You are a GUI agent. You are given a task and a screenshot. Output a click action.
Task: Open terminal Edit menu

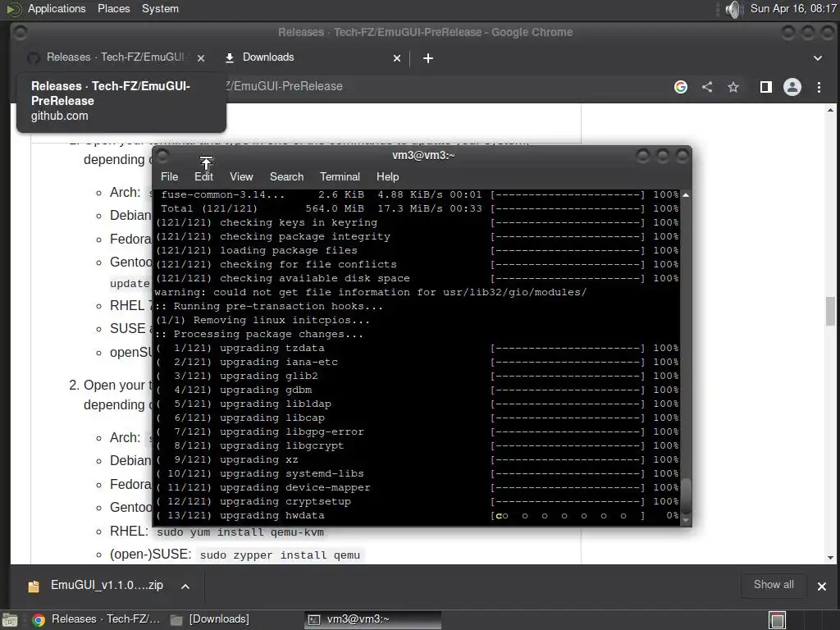pos(203,177)
